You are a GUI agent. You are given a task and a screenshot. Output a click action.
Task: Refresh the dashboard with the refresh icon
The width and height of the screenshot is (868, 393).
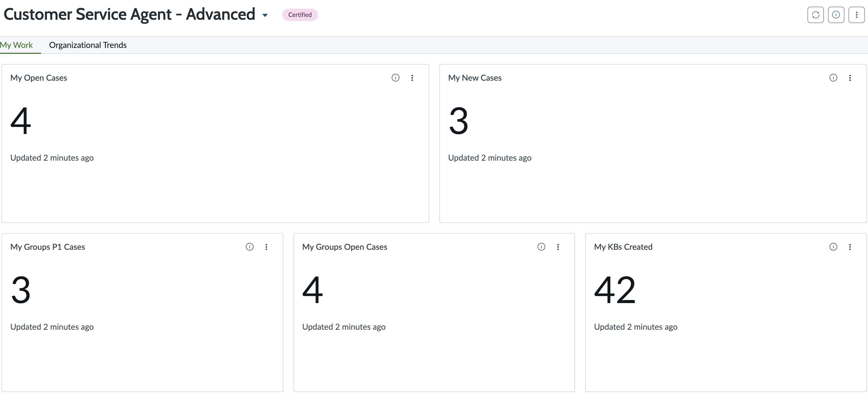[815, 15]
